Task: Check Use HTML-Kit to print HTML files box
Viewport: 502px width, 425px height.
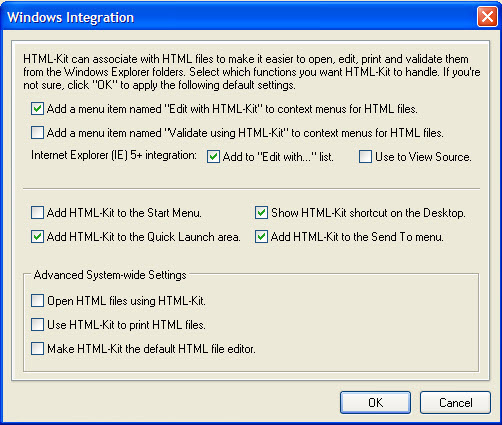Action: 37,325
